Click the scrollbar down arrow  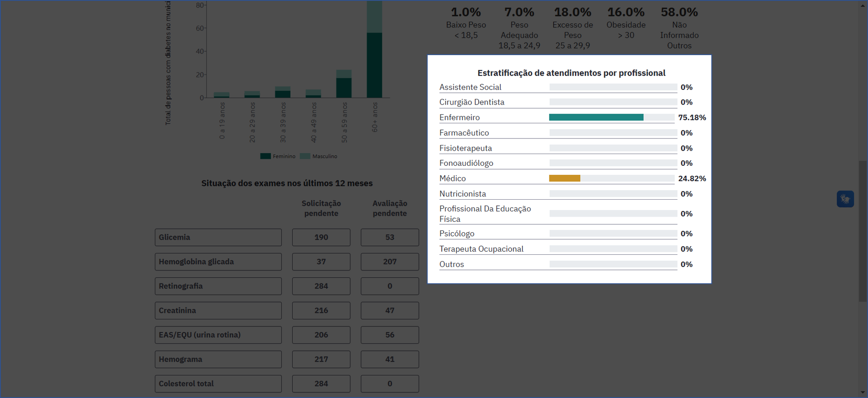tap(863, 393)
